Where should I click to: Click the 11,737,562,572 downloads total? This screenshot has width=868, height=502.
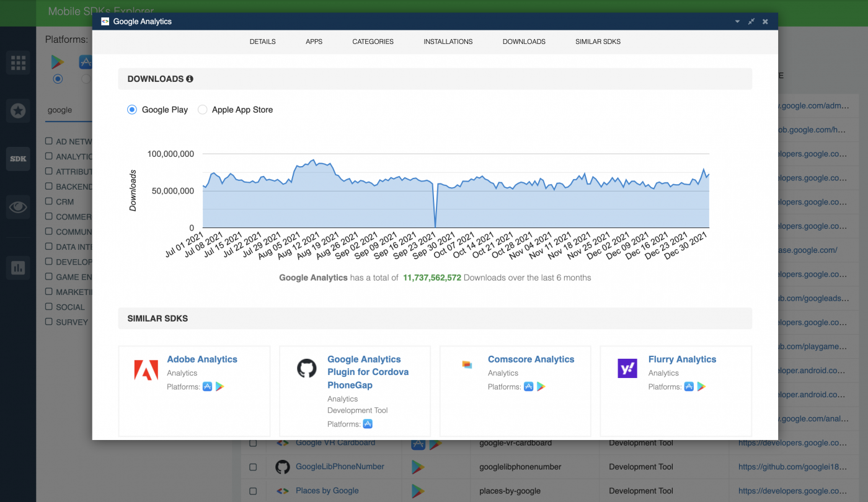[x=432, y=278]
